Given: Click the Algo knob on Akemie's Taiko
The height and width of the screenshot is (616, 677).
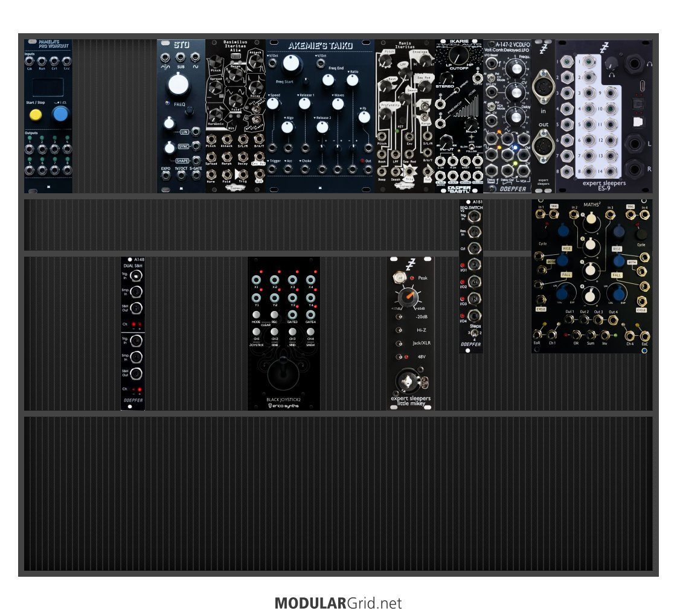Looking at the screenshot, I should pos(287,127).
